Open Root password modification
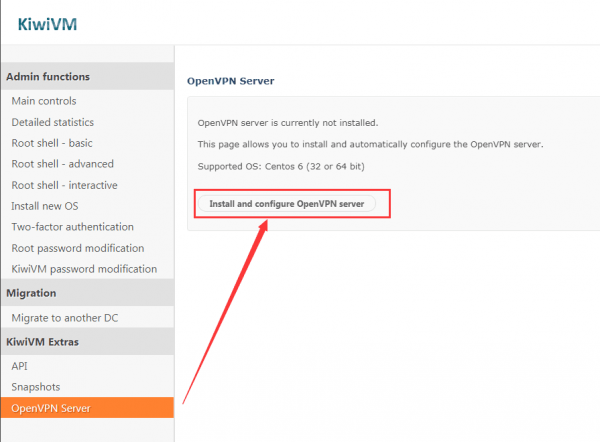Viewport: 600px width, 442px height. point(77,248)
